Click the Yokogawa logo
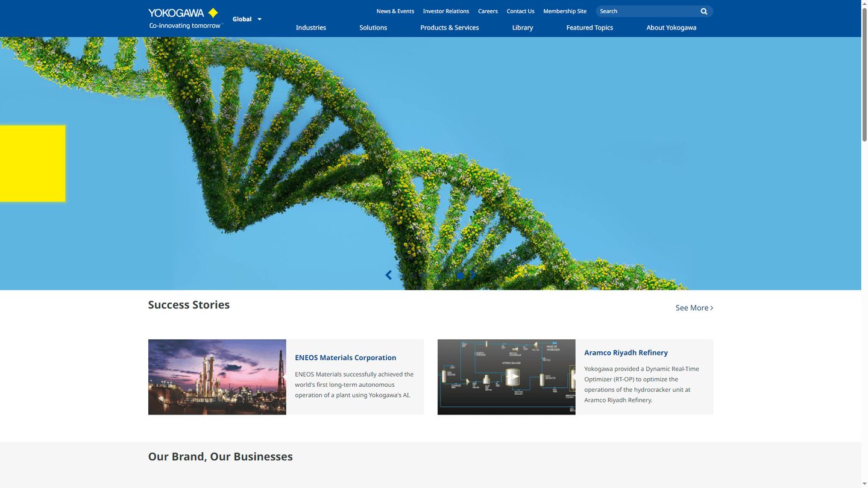868x488 pixels. tap(186, 19)
